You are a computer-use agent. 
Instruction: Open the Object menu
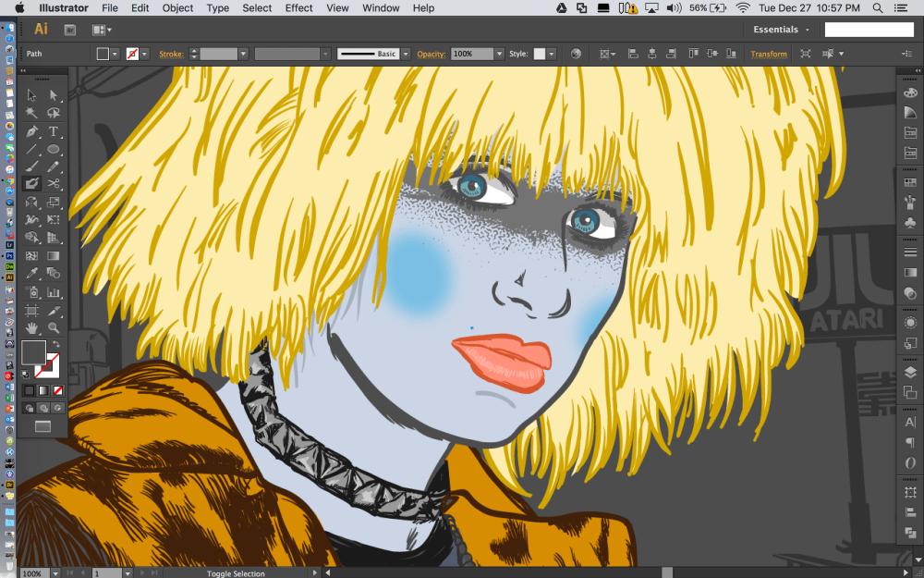(x=177, y=8)
